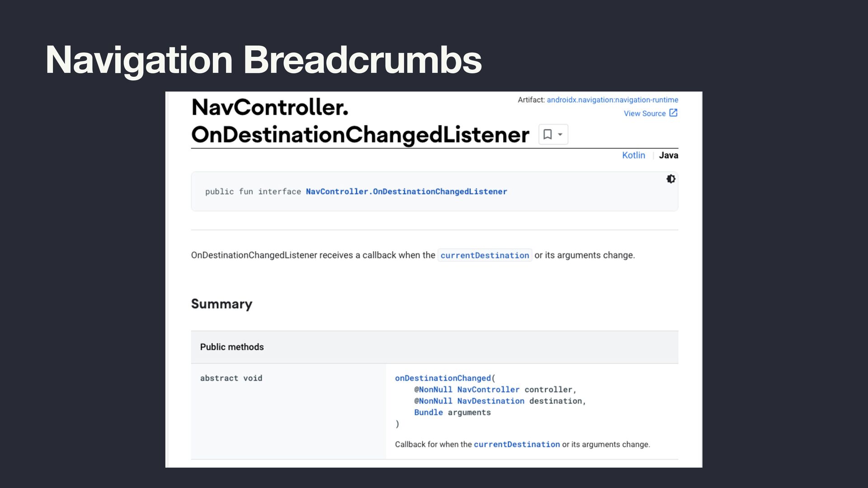Click the Public methods table header
This screenshot has width=868, height=488.
(x=232, y=347)
